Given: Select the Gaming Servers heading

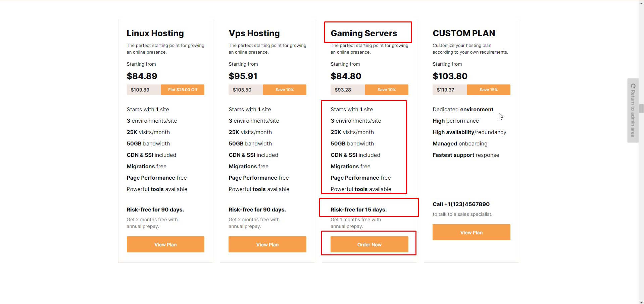Looking at the screenshot, I should pyautogui.click(x=364, y=33).
